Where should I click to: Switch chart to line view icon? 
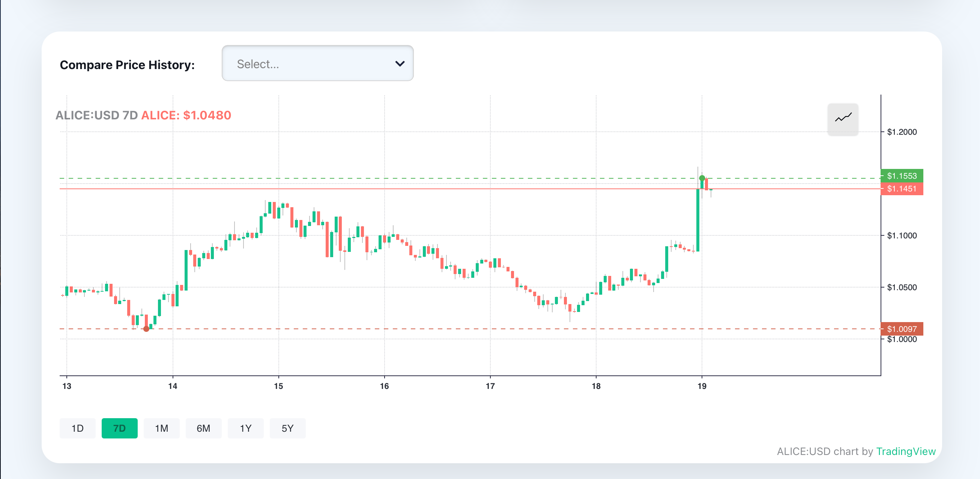coord(843,119)
